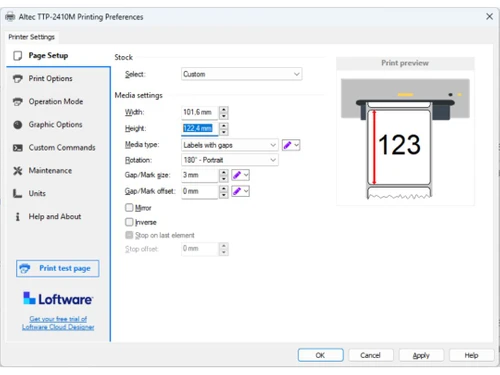Click the Loftware logo
Image resolution: width=500 pixels, height=375 pixels.
(58, 299)
